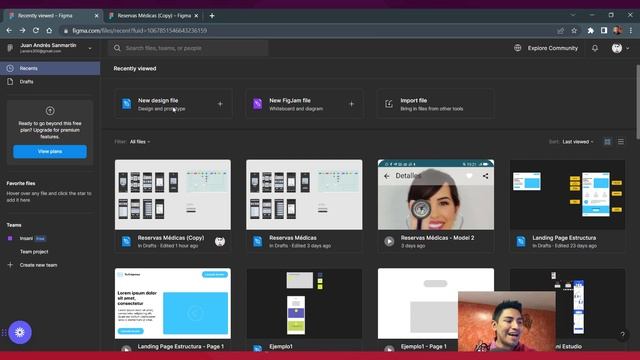The image size is (640, 360).
Task: Open the Last viewed sort dropdown
Action: 578,142
